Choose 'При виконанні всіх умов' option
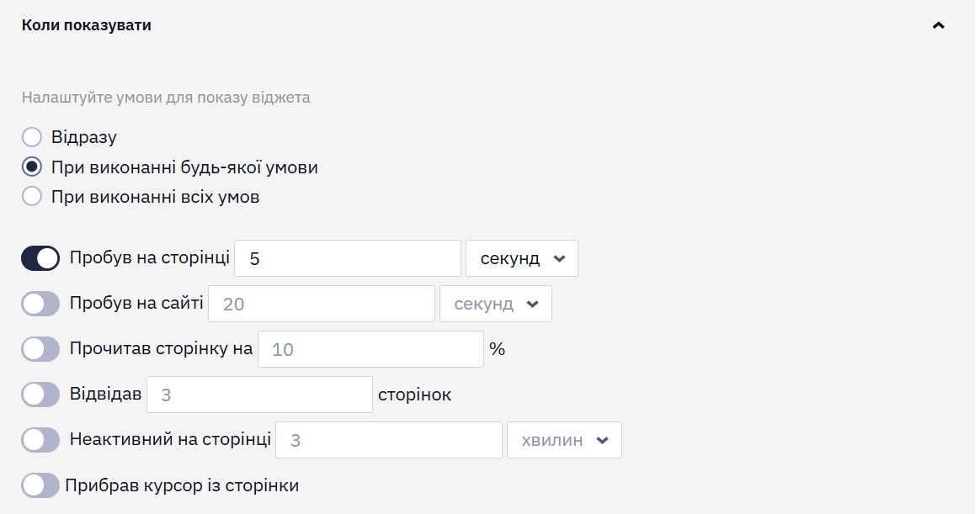This screenshot has width=980, height=514. pos(32,196)
